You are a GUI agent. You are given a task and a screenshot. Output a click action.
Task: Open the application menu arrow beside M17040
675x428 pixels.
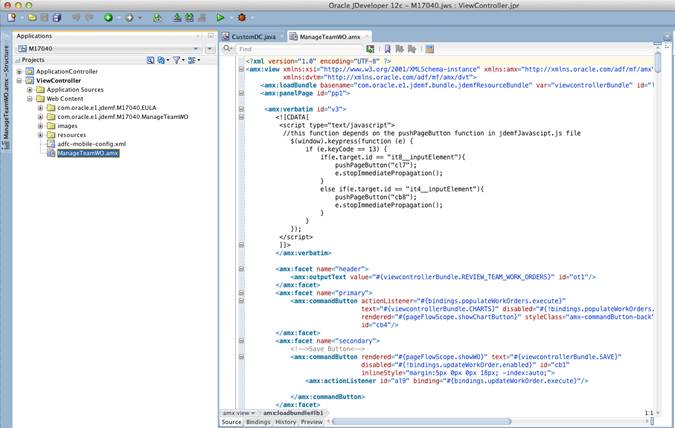[210, 49]
